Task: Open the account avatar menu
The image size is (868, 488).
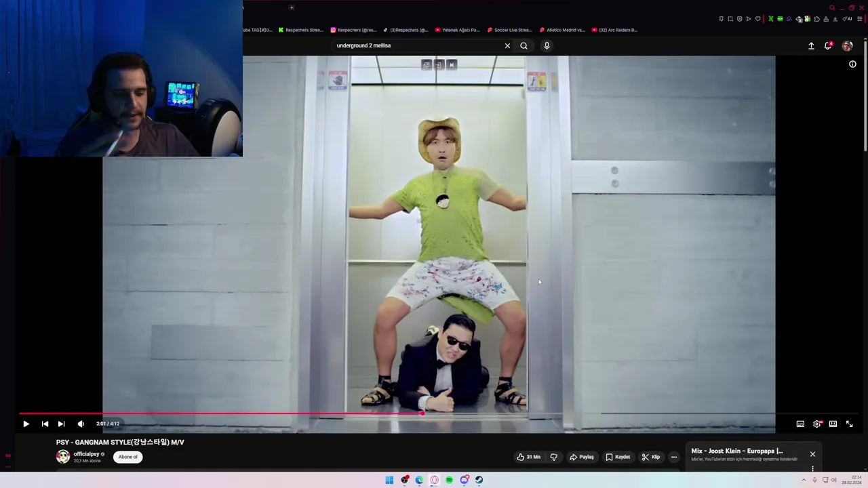Action: tap(847, 45)
